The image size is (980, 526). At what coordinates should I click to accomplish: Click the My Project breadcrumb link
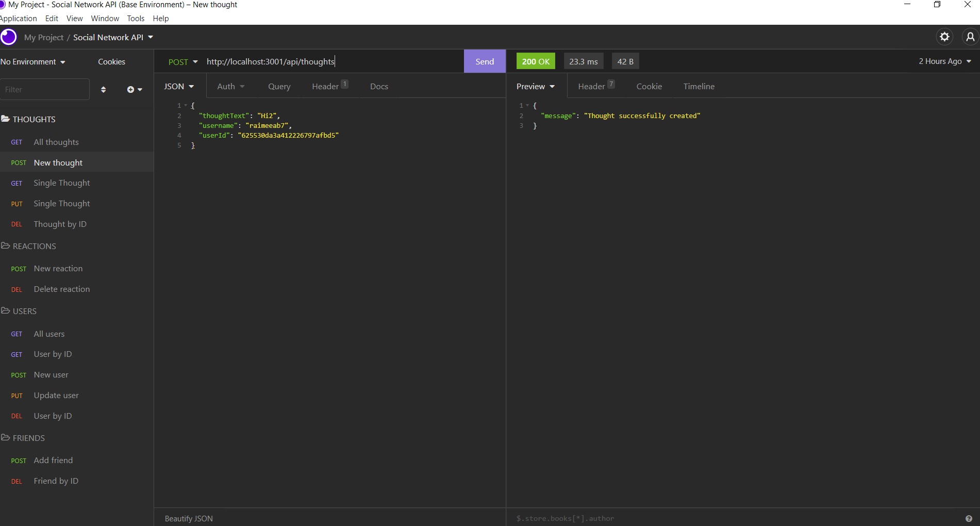pyautogui.click(x=44, y=38)
